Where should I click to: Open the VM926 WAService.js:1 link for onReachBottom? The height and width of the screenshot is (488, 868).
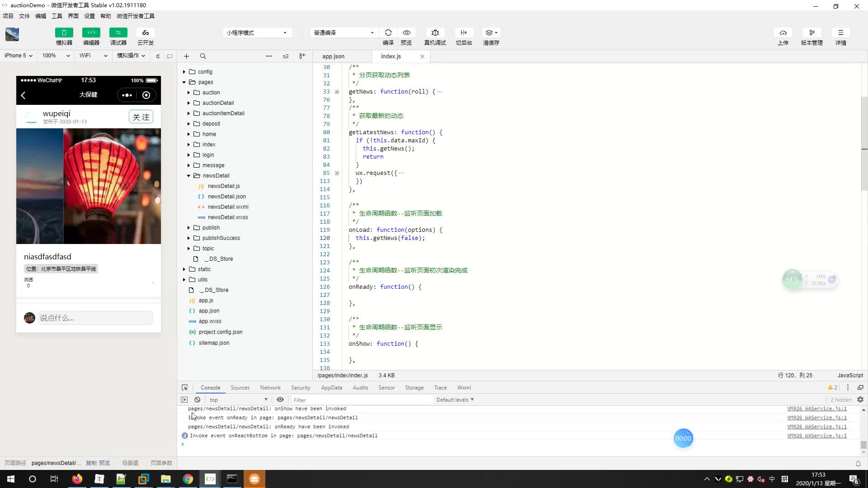coord(816,436)
